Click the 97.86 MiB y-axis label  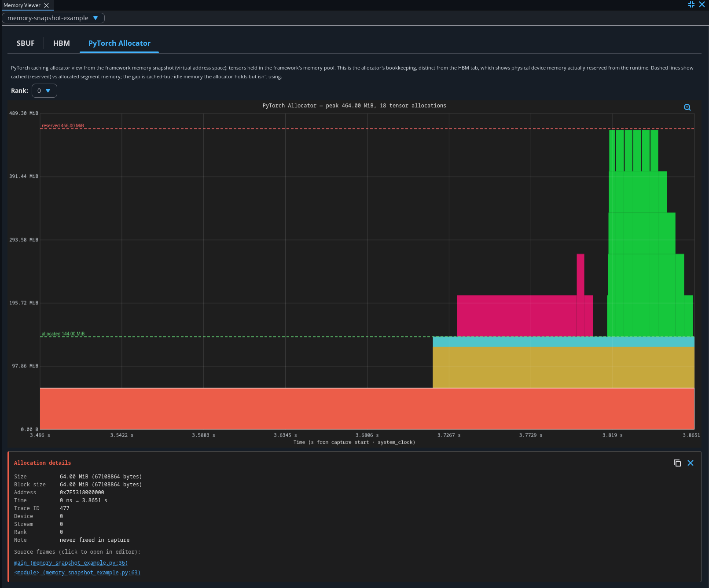point(25,366)
